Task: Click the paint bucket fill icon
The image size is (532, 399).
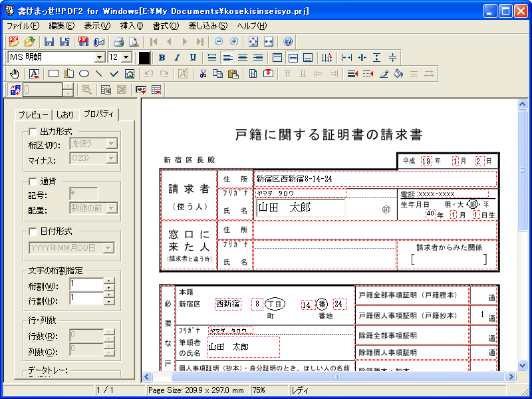Action: 398,74
